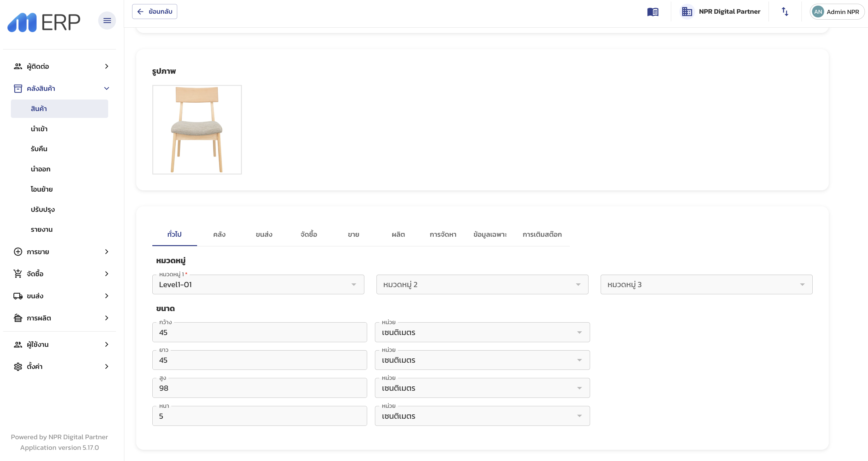Screen dimensions: 868x461
Task: Click the ขนส่ง truck icon in sidebar
Action: point(18,296)
